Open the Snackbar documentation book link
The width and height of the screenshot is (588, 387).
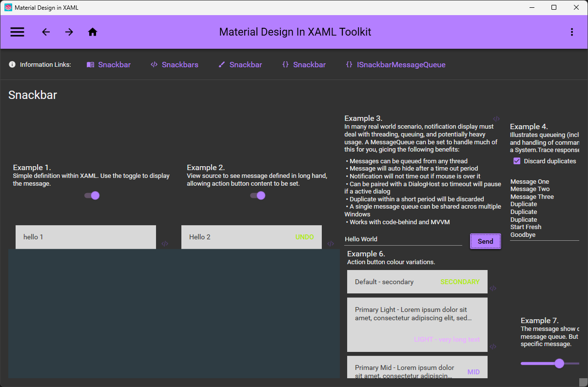(x=109, y=64)
